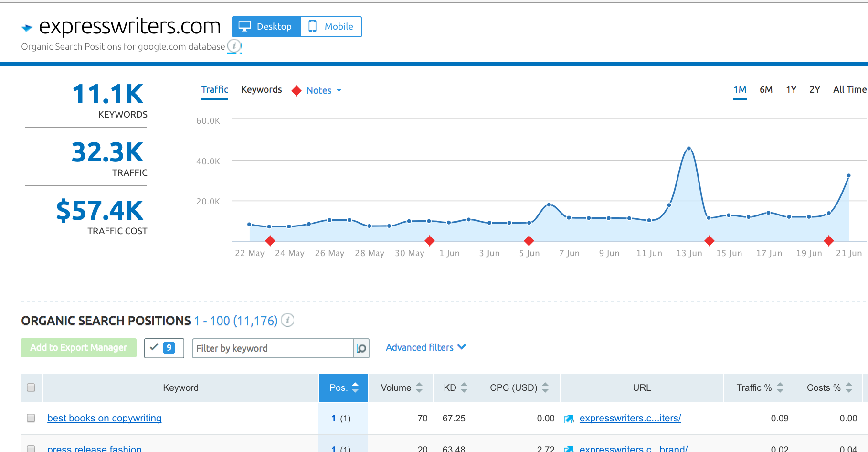
Task: Click the data point at 6 Jun bump
Action: click(549, 204)
